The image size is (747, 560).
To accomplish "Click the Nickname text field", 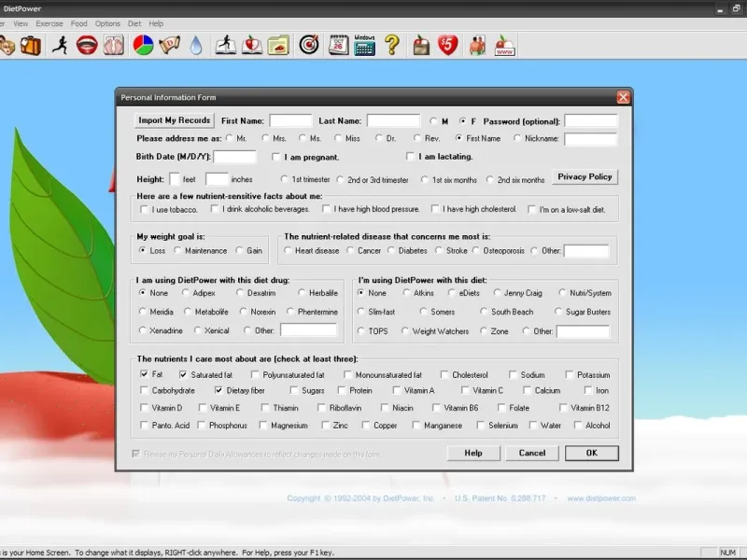I will tap(591, 139).
